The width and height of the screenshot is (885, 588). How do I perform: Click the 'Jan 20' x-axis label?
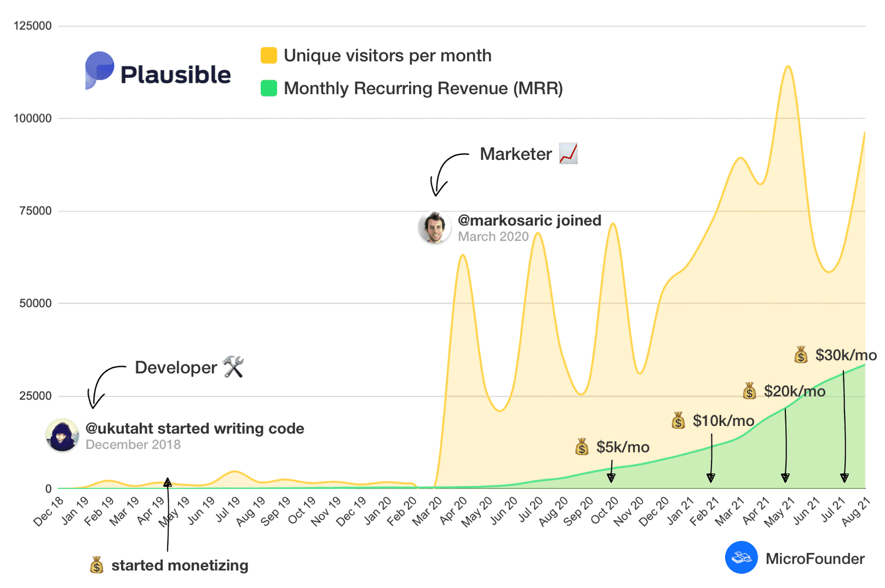point(377,511)
